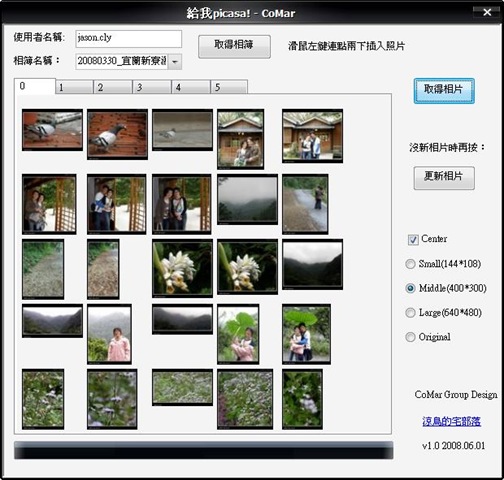Select last purple flower close-up thumbnail
Viewport: 504px width, 480px height.
point(302,399)
